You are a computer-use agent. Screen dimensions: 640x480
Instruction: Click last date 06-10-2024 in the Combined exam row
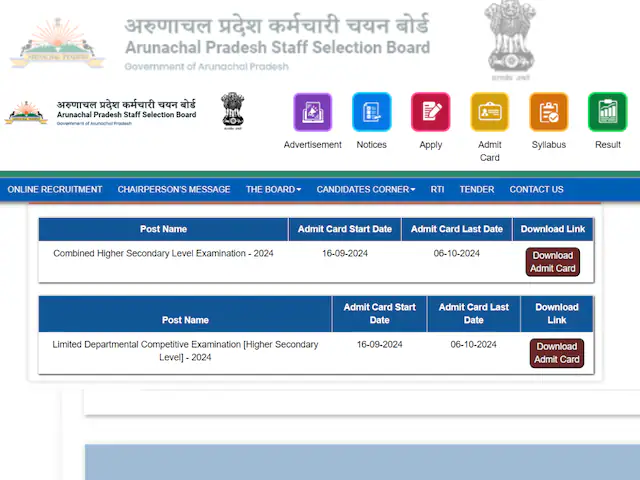pyautogui.click(x=457, y=253)
